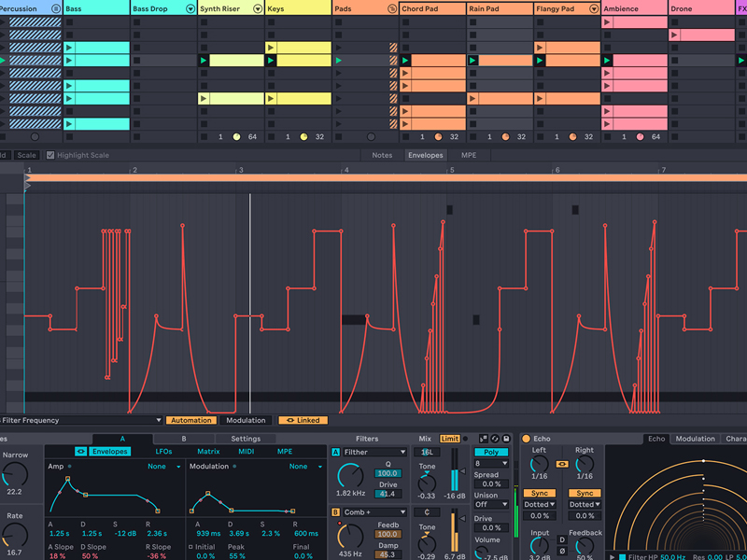Click the Limit button in mixer
The image size is (747, 560).
[450, 439]
